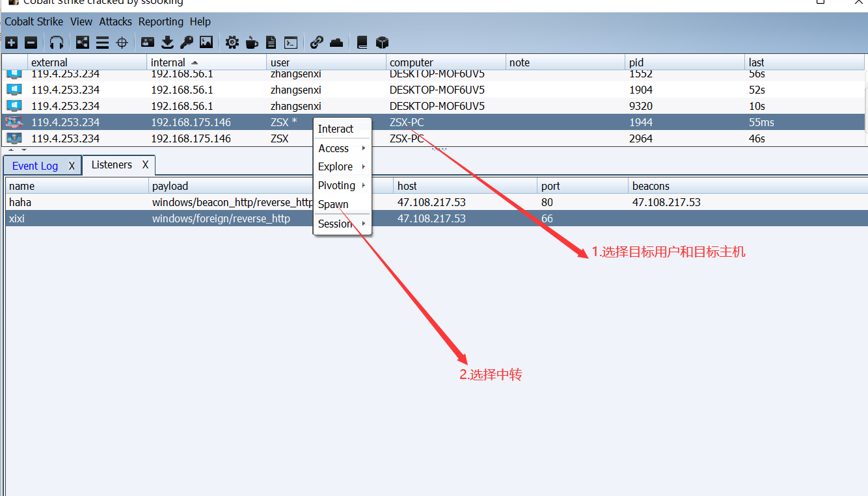Viewport: 868px width, 496px height.
Task: Click the Connect to team server plus icon
Action: tap(11, 43)
